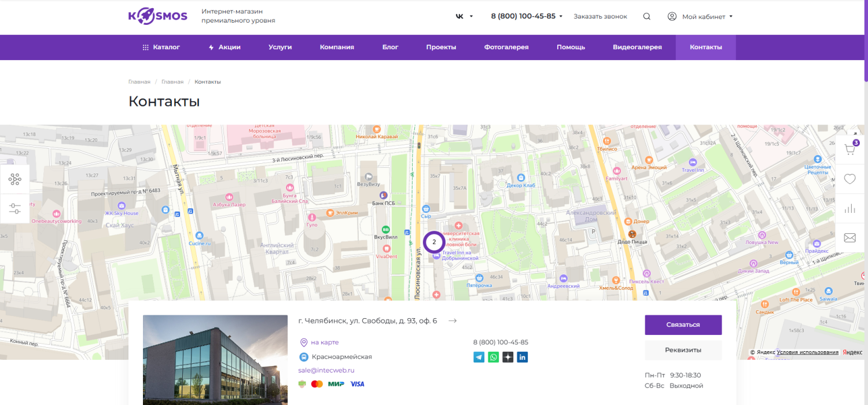Go to the Фотогалерея menu item

[506, 47]
